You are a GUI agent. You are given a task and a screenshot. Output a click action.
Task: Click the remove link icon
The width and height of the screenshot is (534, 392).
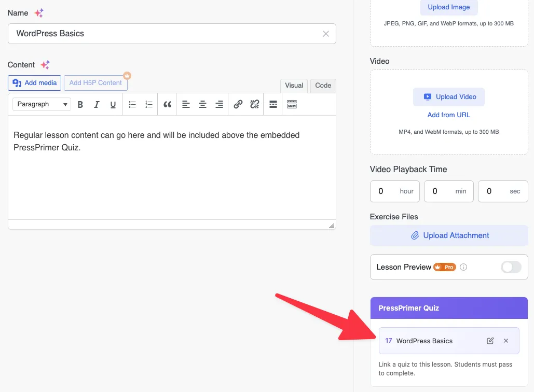(x=254, y=104)
